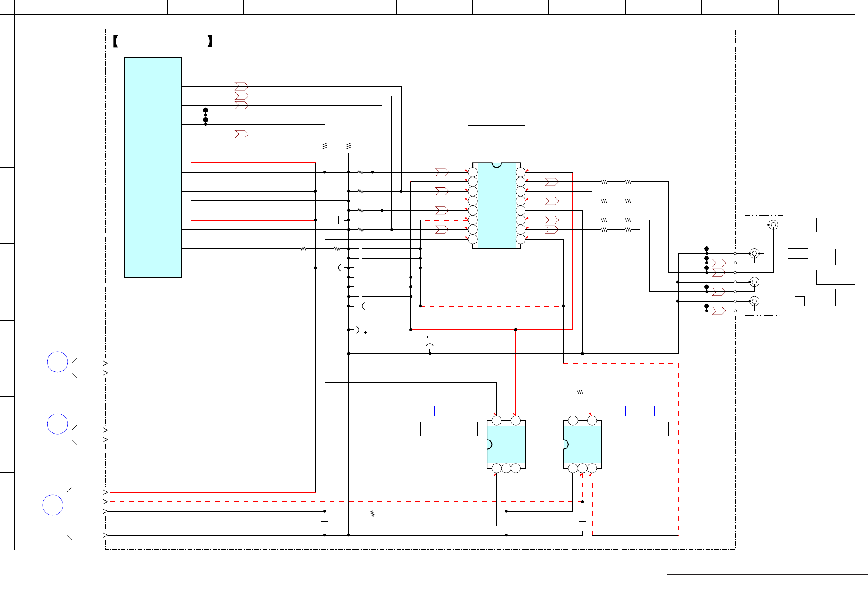The height and width of the screenshot is (595, 868).
Task: Click the label box beneath large cyan block
Action: 152,290
